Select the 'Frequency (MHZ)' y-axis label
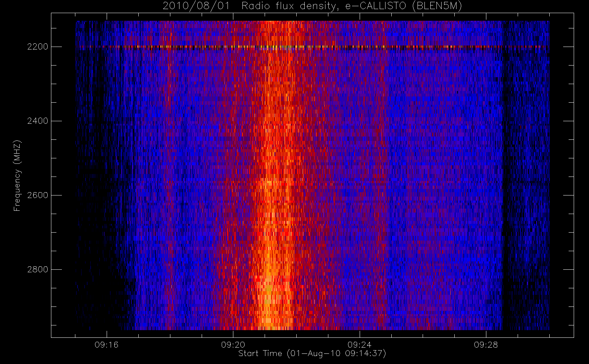The width and height of the screenshot is (589, 364). (17, 175)
